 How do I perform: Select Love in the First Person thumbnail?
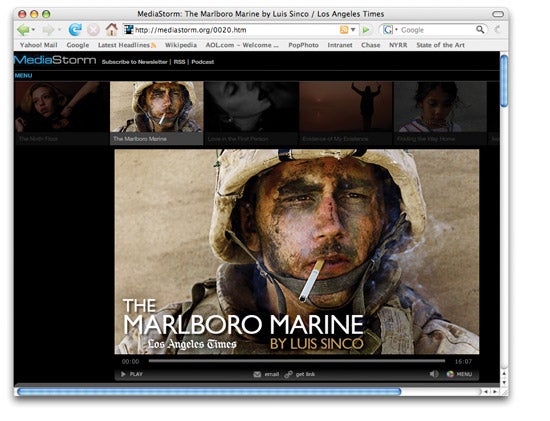click(251, 113)
